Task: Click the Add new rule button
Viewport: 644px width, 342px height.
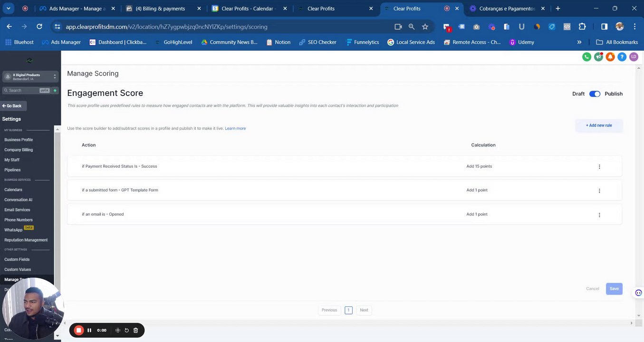Action: [599, 125]
